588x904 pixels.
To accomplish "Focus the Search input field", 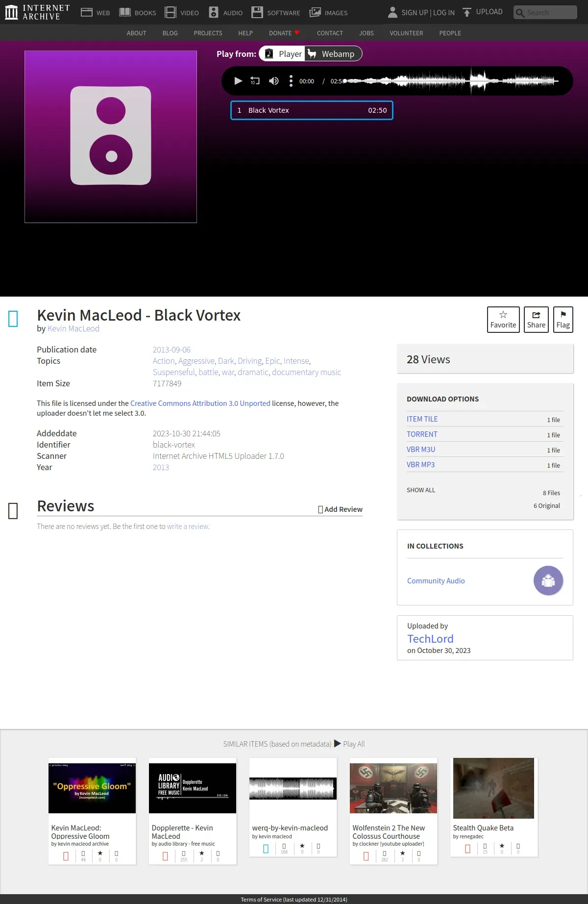I will [545, 12].
